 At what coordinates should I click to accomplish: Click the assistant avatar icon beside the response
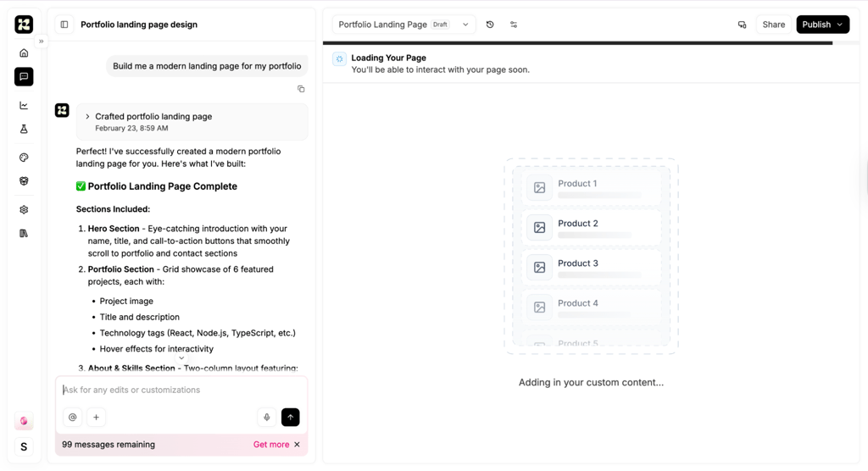point(62,110)
